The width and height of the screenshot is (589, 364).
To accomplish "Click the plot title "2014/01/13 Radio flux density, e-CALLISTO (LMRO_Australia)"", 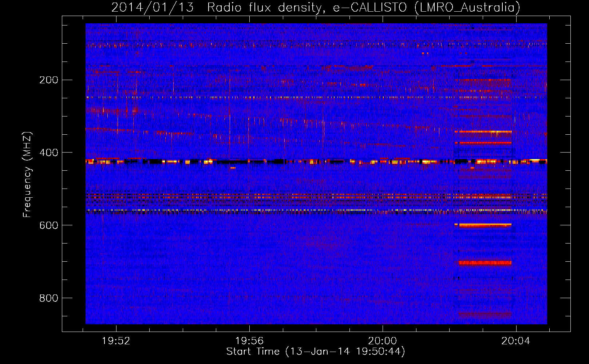I will [x=316, y=7].
